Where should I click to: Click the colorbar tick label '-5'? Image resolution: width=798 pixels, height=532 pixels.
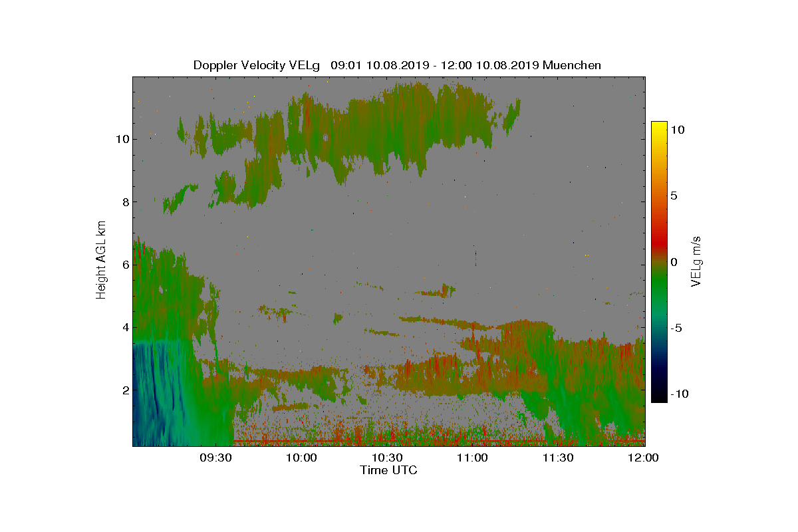click(676, 328)
